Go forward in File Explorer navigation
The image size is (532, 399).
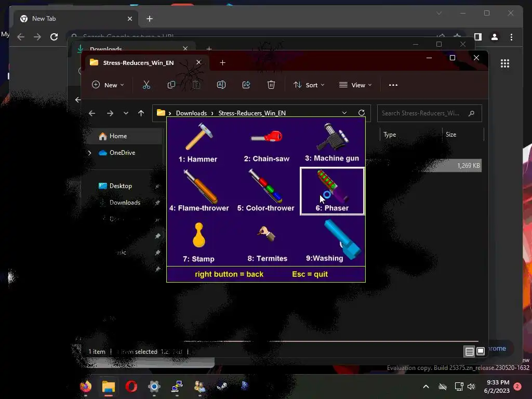tap(110, 113)
